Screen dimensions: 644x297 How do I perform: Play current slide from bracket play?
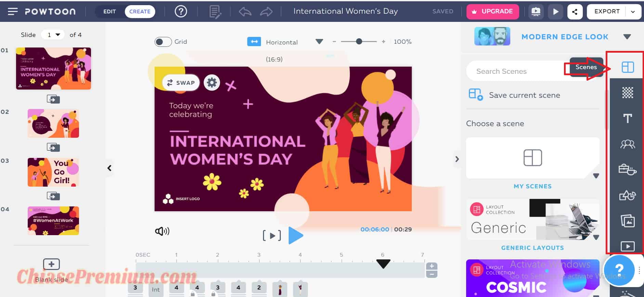272,235
